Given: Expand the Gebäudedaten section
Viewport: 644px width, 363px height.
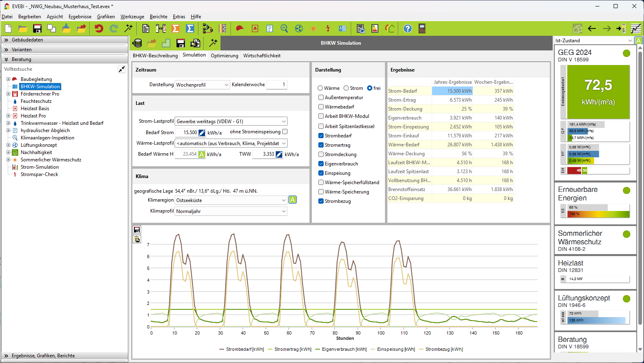Looking at the screenshot, I should (x=65, y=40).
